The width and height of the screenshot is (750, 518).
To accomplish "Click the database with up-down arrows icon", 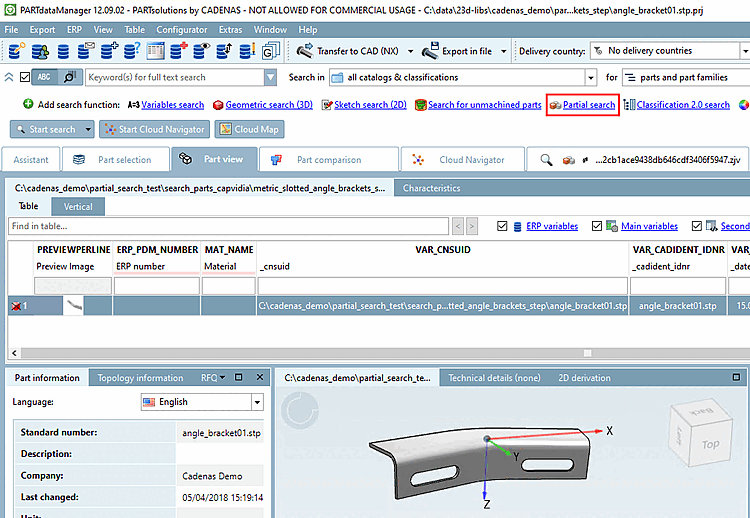I will point(224,51).
